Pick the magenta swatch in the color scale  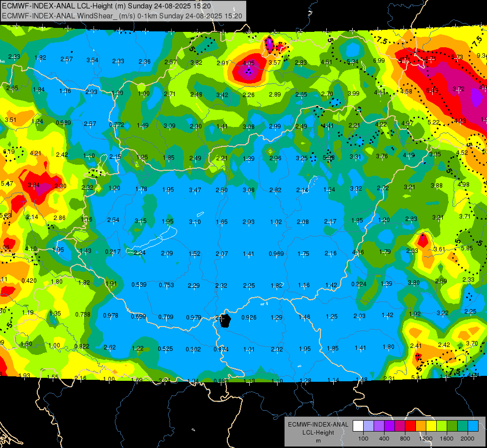(x=400, y=426)
